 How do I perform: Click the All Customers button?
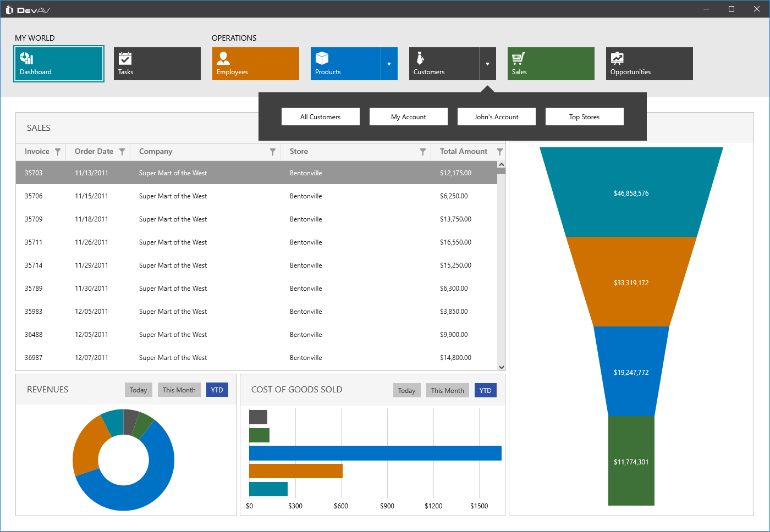coord(320,117)
